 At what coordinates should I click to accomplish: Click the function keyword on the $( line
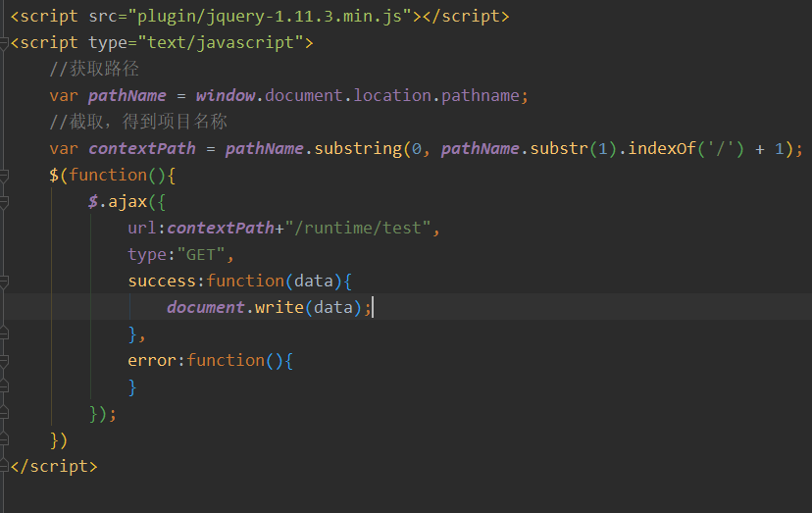coord(108,176)
